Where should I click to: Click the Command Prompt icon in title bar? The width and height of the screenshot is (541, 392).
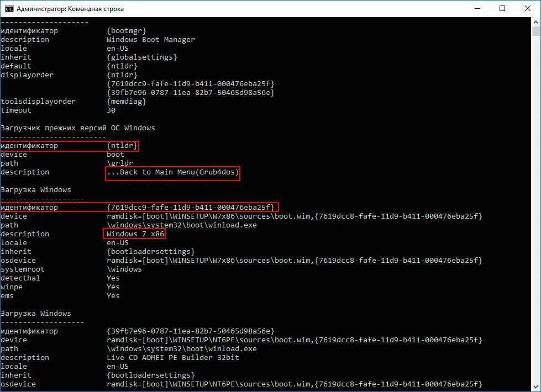[x=9, y=9]
